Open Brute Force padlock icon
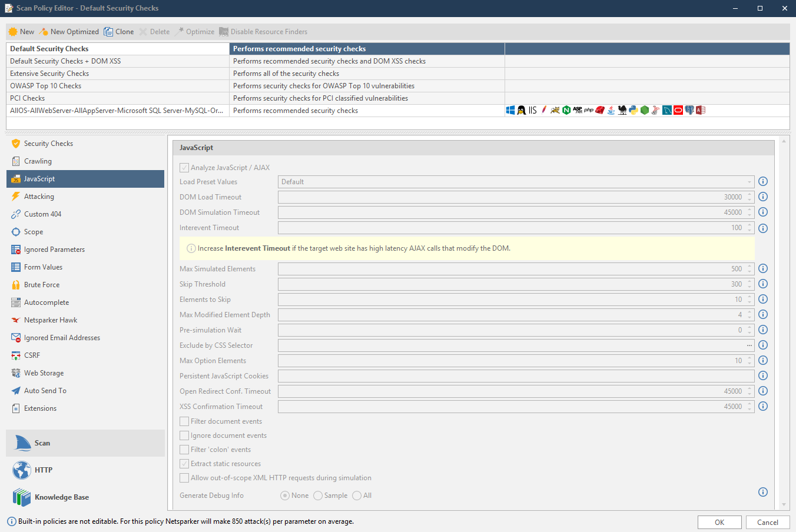The width and height of the screenshot is (796, 532). point(16,285)
